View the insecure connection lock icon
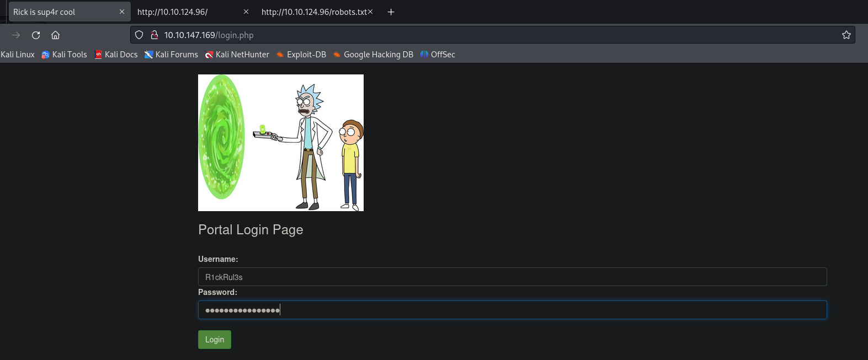 pos(155,35)
